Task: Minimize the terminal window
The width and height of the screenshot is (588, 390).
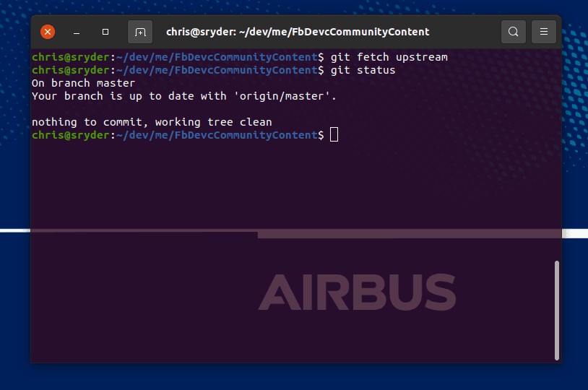Action: tap(77, 32)
